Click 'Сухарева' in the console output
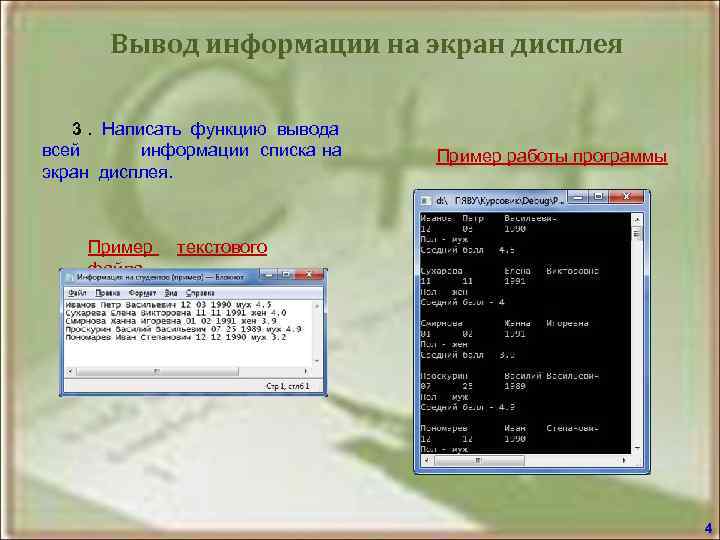720x540 pixels. coord(441,271)
